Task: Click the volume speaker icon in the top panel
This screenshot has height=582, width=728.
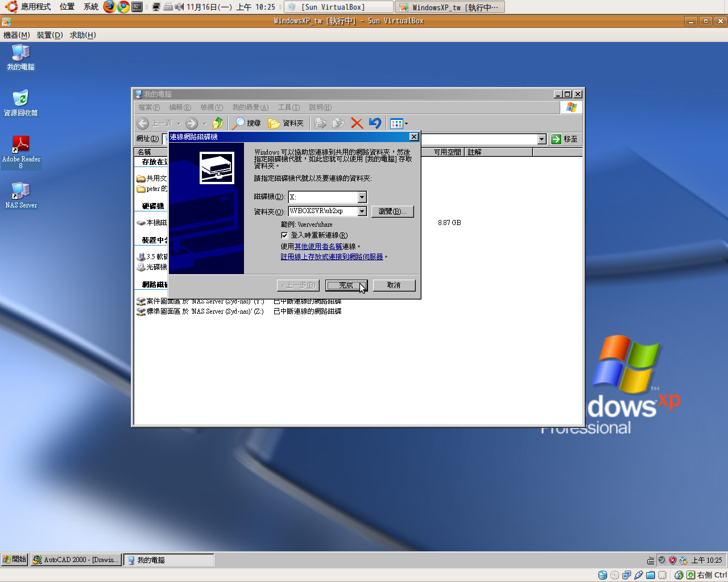Action: pos(179,7)
